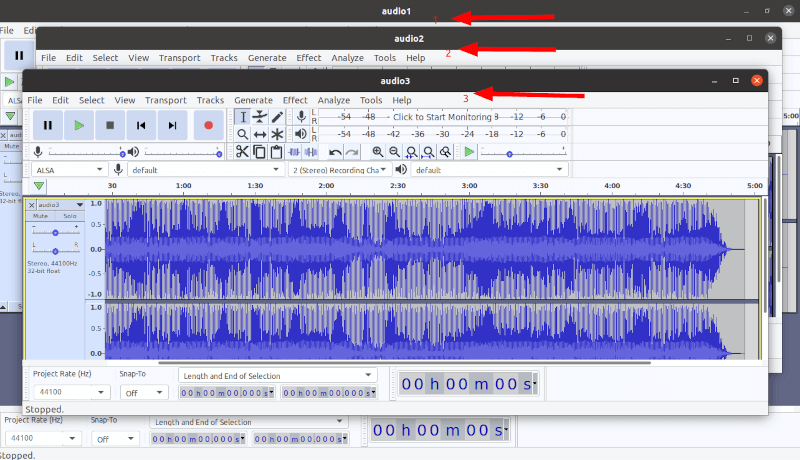Screen dimensions: 800x460
Task: Skip to end in audio3
Action: (172, 125)
